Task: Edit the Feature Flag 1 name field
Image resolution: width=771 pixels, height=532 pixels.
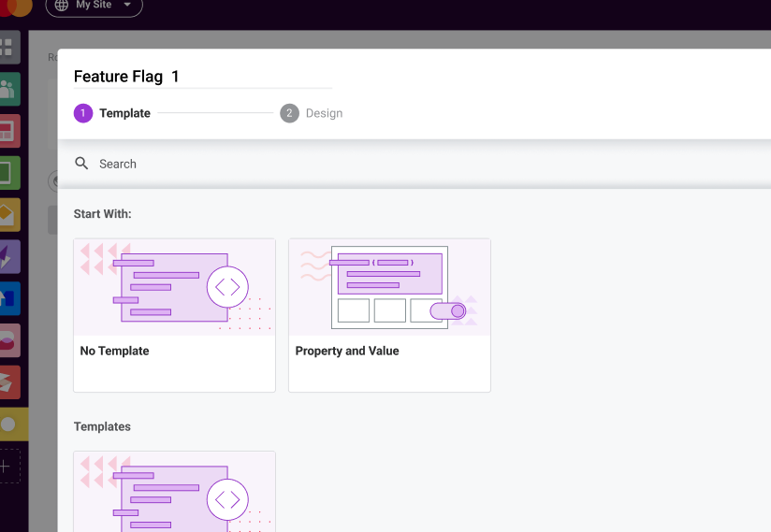Action: click(x=203, y=77)
